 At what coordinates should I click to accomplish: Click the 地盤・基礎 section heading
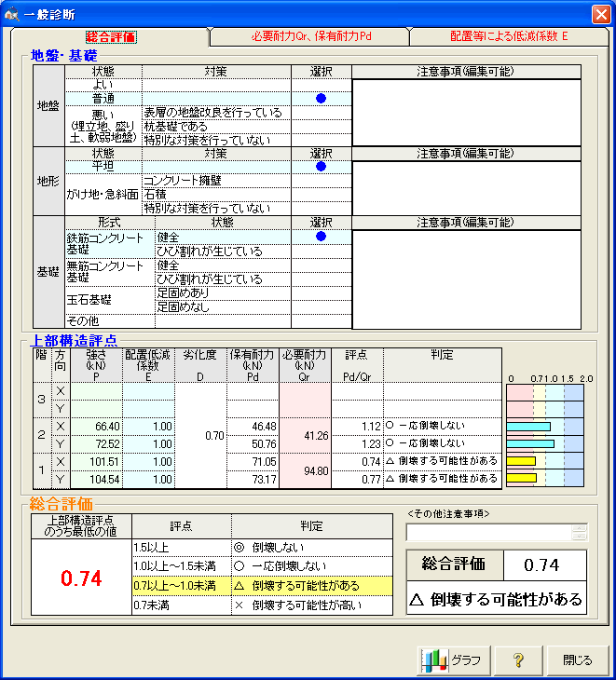64,56
